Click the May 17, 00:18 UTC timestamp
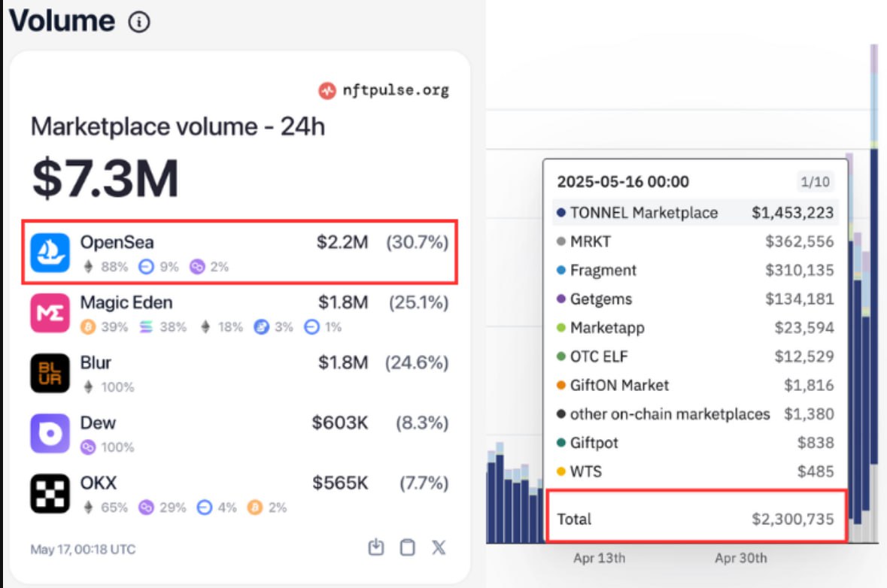The height and width of the screenshot is (588, 887). click(x=84, y=550)
